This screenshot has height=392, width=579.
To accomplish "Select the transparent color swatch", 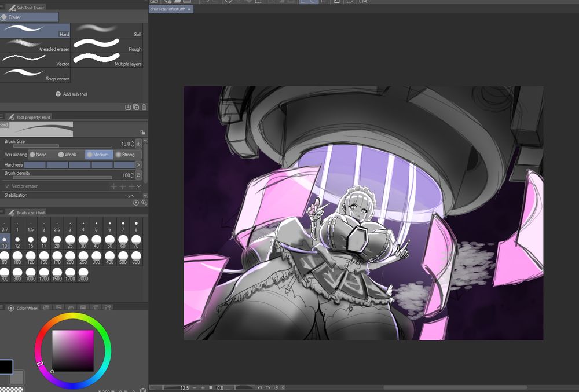I will [x=11, y=390].
